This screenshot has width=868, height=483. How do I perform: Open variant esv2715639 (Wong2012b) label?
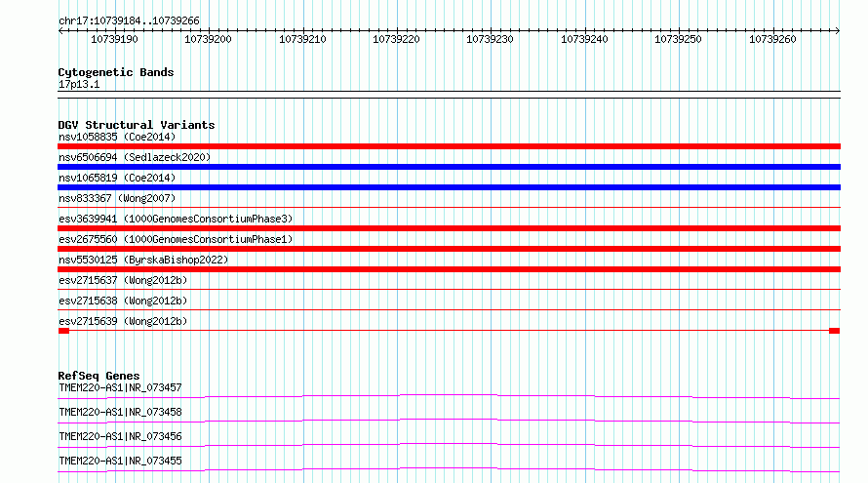123,321
